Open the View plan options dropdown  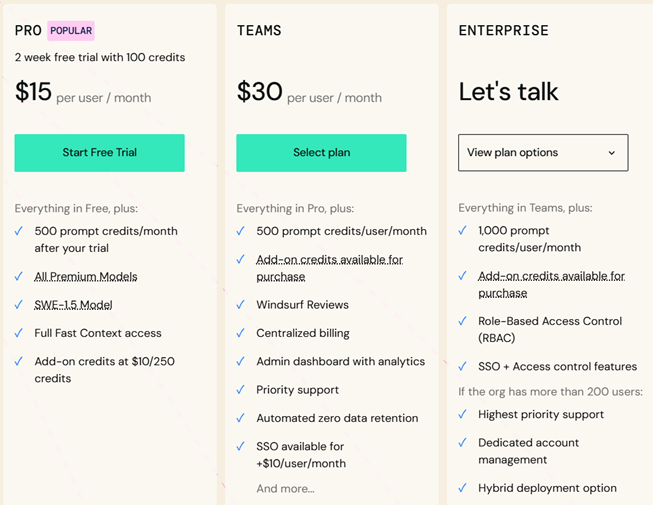pyautogui.click(x=542, y=153)
